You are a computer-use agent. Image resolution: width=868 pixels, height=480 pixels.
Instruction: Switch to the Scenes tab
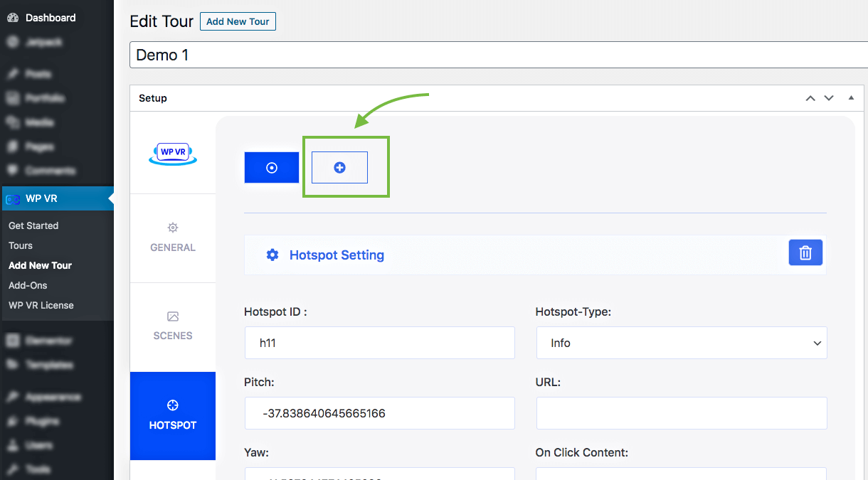pyautogui.click(x=173, y=326)
